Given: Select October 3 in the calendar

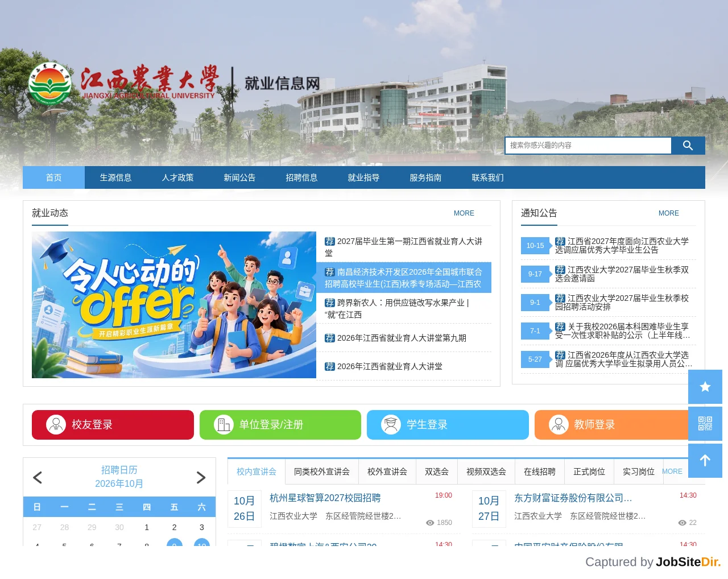Looking at the screenshot, I should [201, 527].
